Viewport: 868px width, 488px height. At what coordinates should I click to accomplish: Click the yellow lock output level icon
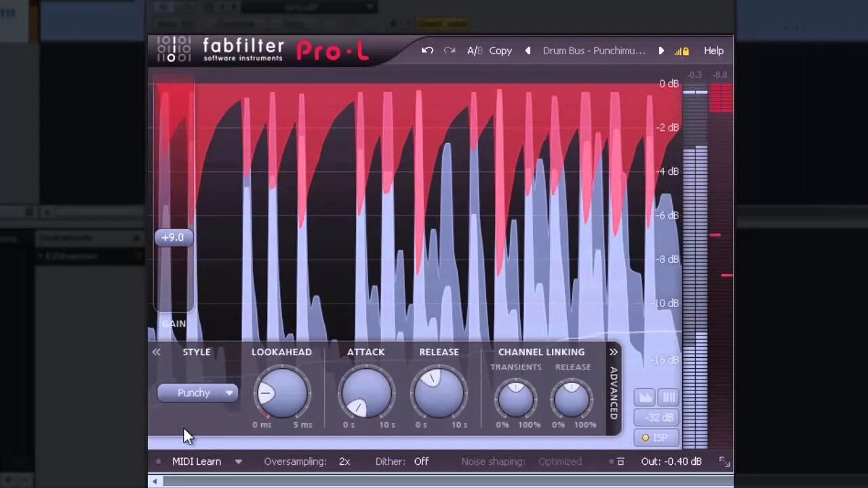(x=682, y=51)
